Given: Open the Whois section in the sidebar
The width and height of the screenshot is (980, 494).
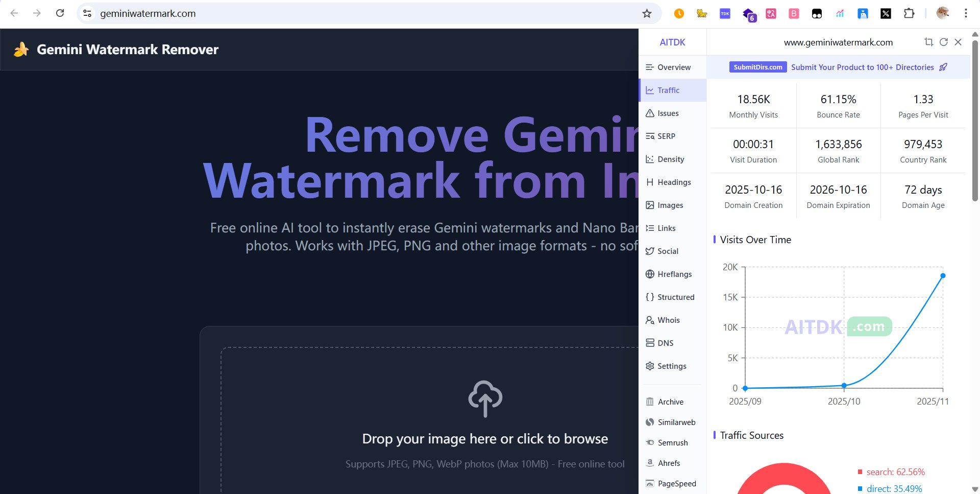Looking at the screenshot, I should [668, 320].
